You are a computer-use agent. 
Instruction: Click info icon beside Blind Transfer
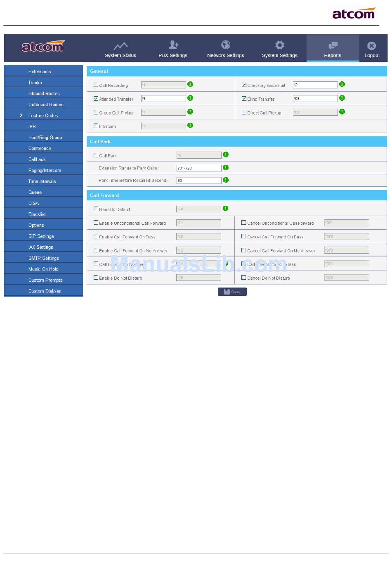(x=342, y=98)
